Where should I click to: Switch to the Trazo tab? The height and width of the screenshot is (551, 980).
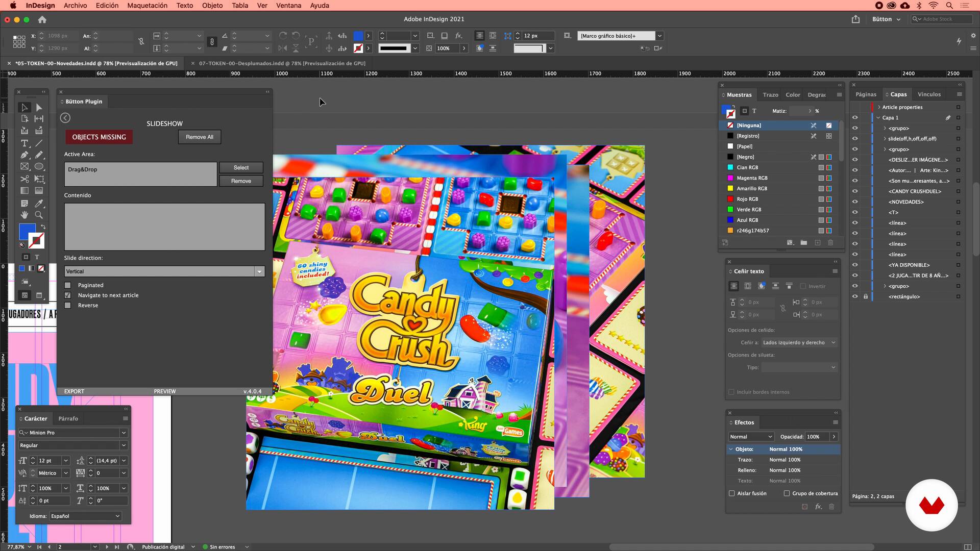(770, 95)
